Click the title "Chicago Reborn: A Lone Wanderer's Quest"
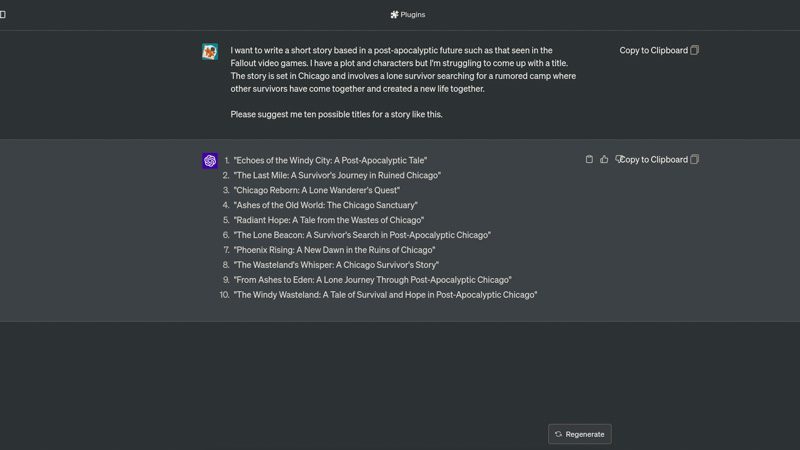The width and height of the screenshot is (800, 450). click(x=317, y=190)
